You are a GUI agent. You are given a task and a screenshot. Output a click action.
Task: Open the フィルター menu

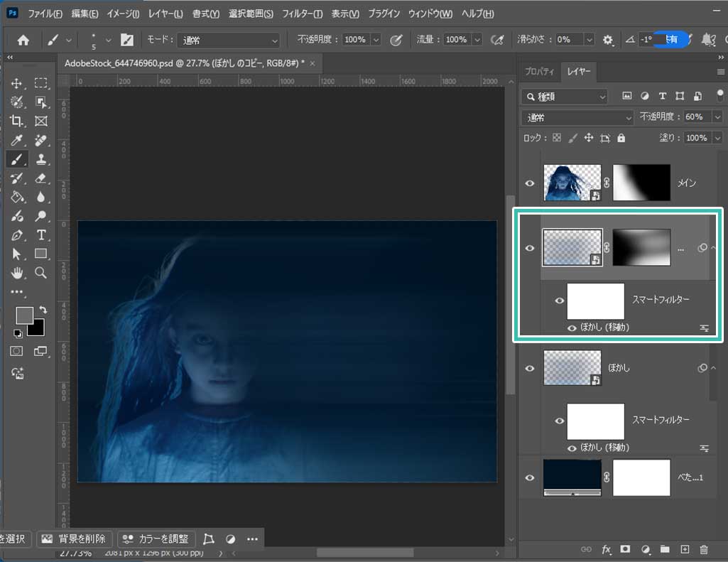click(302, 13)
